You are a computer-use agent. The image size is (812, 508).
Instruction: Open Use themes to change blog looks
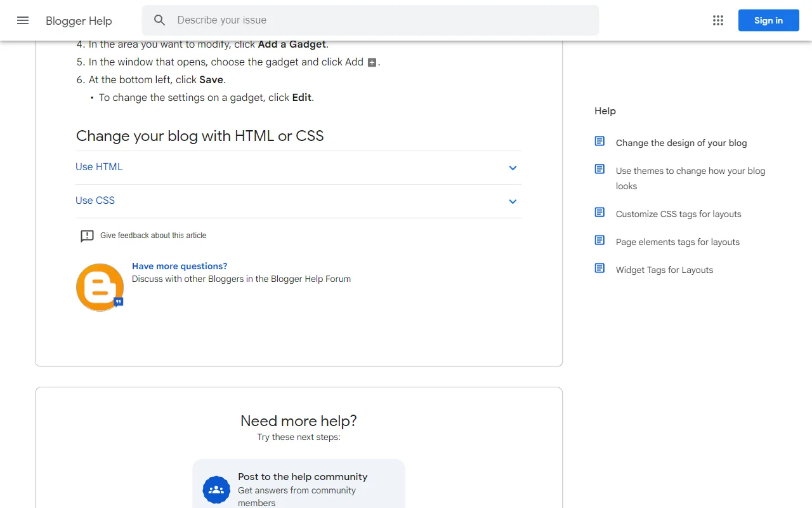point(691,178)
